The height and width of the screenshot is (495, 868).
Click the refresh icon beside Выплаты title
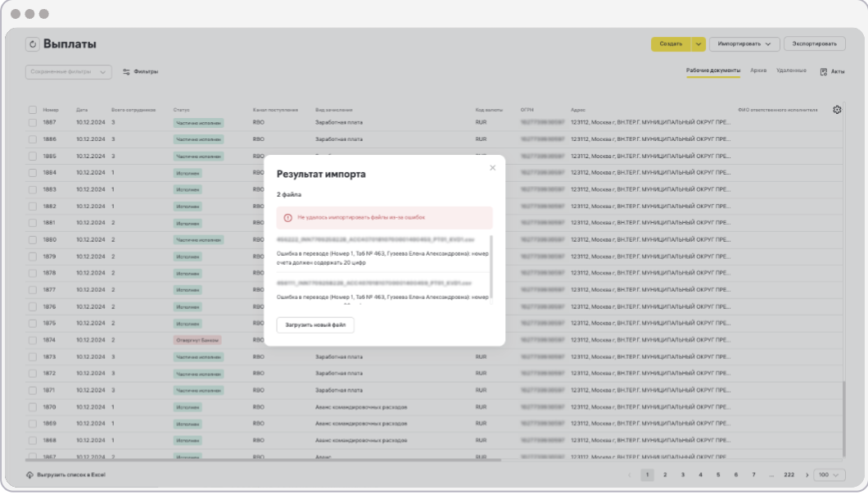33,44
